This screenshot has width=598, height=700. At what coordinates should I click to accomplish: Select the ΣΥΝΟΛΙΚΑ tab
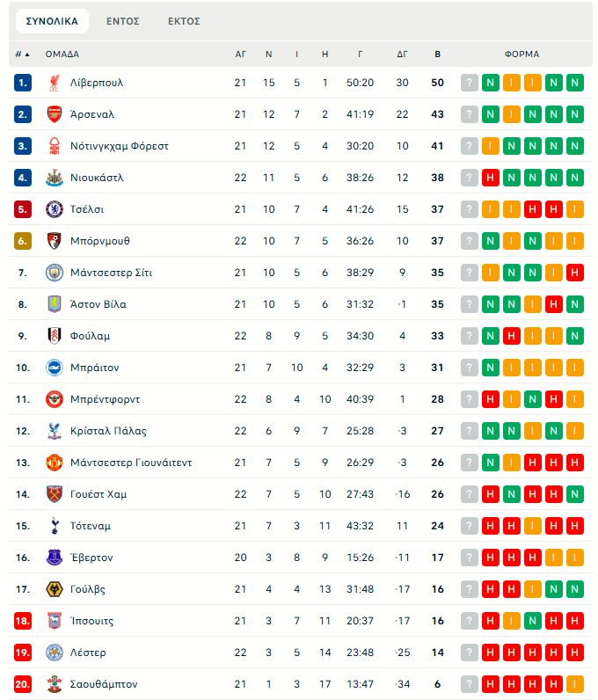52,21
